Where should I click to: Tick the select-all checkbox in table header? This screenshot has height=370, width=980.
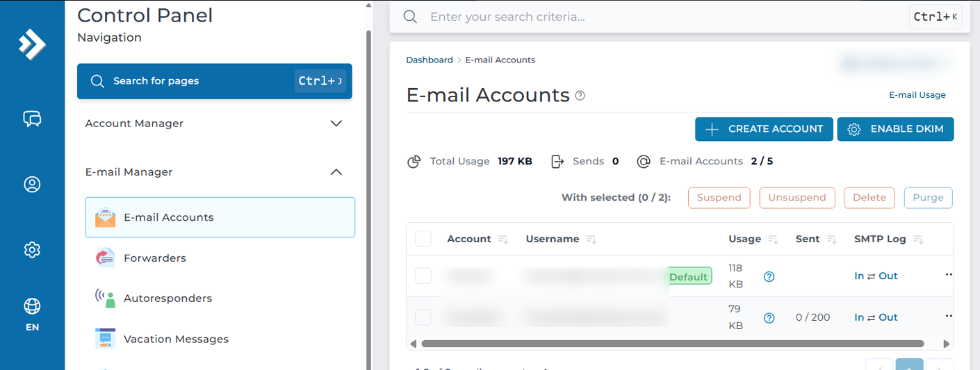423,239
